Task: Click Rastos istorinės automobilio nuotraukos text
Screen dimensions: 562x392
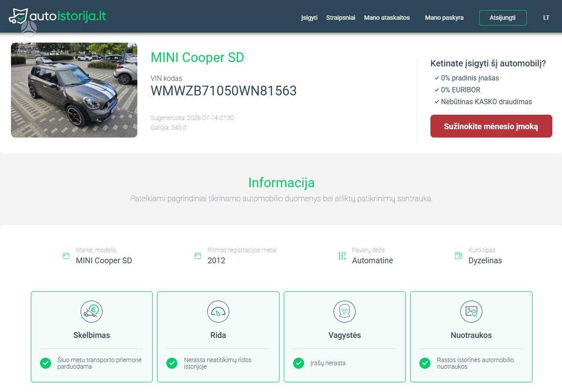Action: [475, 363]
